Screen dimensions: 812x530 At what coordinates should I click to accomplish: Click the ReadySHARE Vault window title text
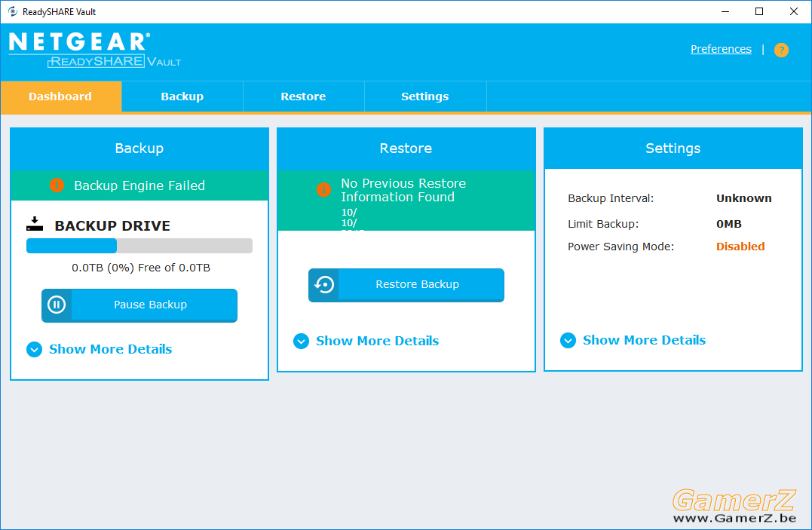(59, 12)
